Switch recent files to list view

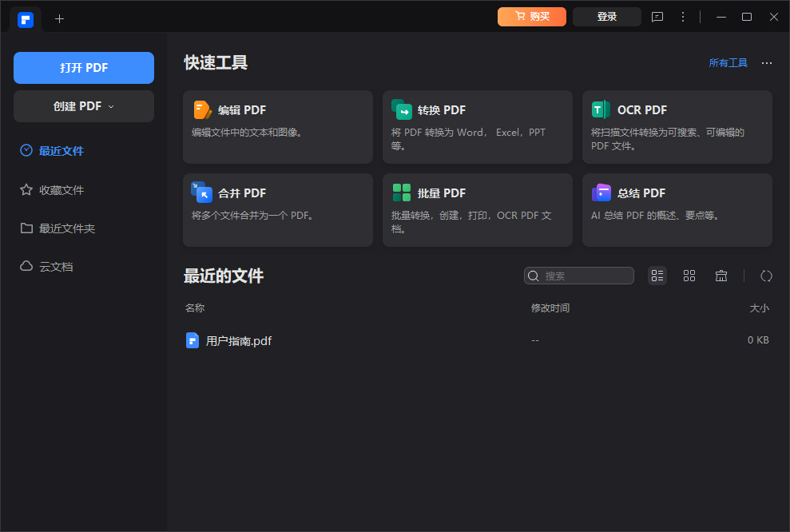pyautogui.click(x=657, y=276)
